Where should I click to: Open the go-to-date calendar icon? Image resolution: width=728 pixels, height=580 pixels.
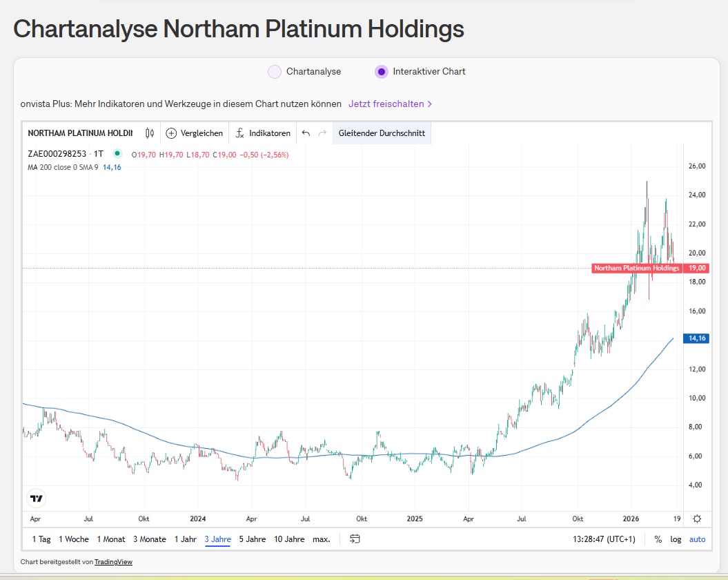pos(355,539)
